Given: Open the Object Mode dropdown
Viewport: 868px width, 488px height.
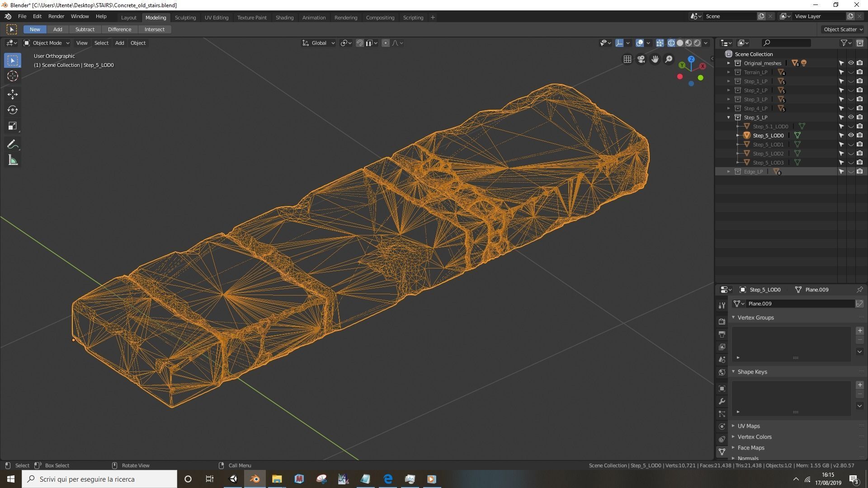Looking at the screenshot, I should coord(47,43).
